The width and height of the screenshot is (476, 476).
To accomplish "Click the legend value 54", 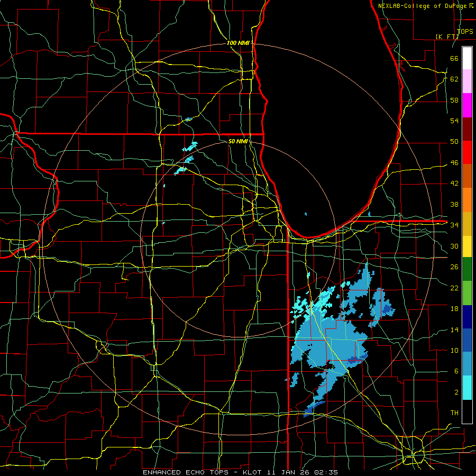I will (x=454, y=121).
